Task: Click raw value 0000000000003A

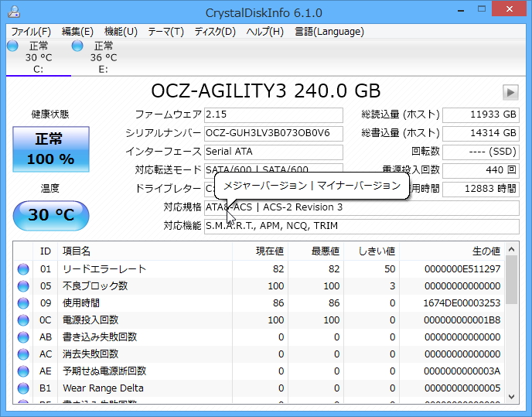Action: click(462, 371)
